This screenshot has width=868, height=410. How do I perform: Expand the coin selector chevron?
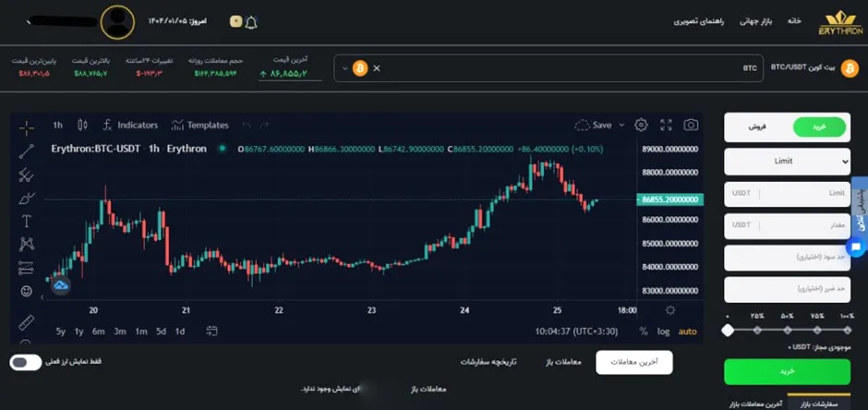[345, 68]
